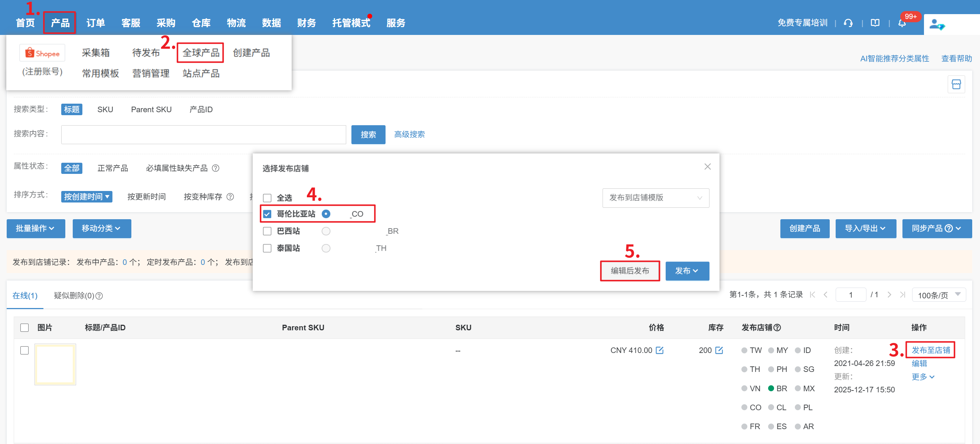Image resolution: width=980 pixels, height=444 pixels.
Task: Expand the 批量操作 dropdown
Action: click(x=35, y=229)
